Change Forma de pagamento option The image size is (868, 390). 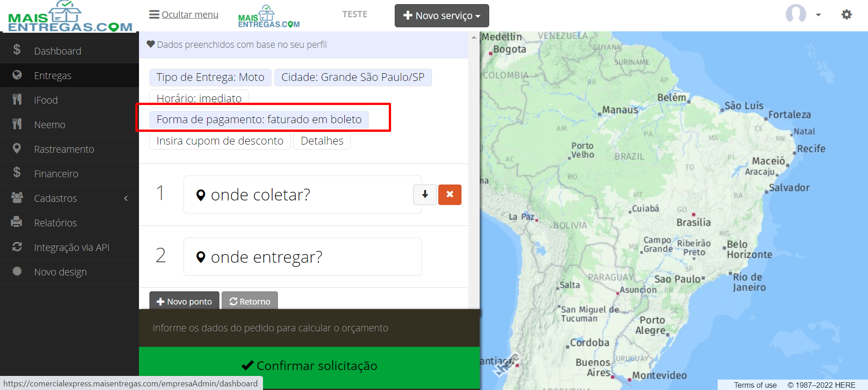(x=259, y=120)
